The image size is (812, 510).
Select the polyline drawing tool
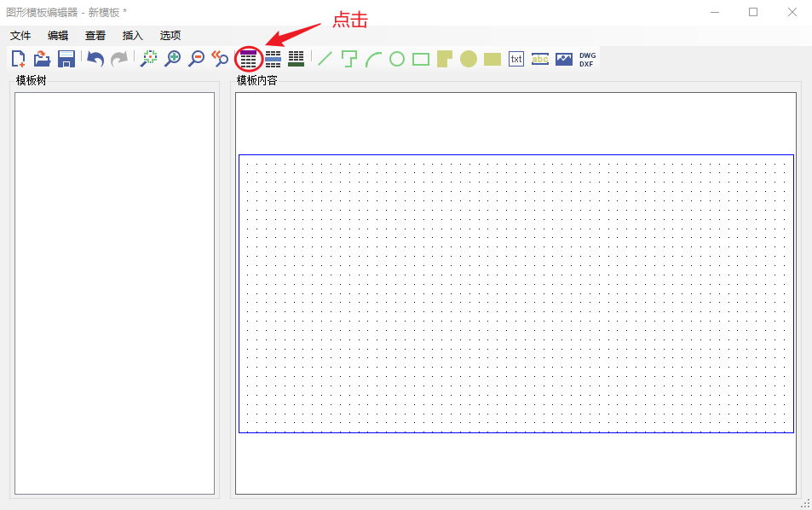pos(349,59)
